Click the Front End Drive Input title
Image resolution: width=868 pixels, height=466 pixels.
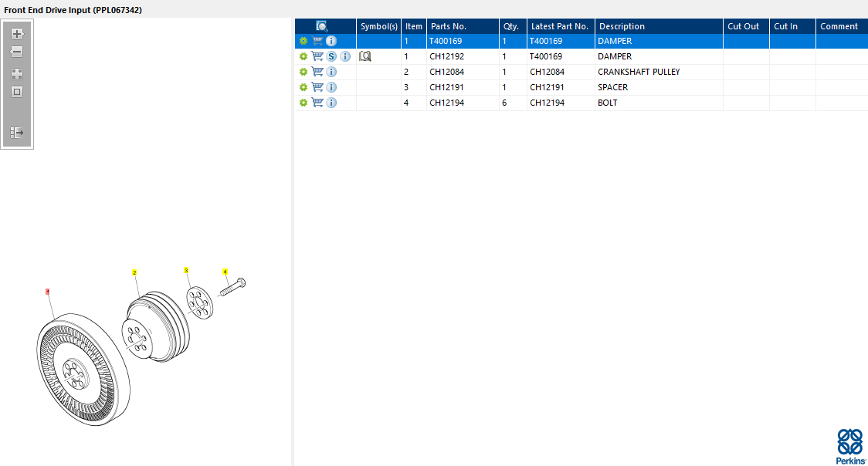73,10
